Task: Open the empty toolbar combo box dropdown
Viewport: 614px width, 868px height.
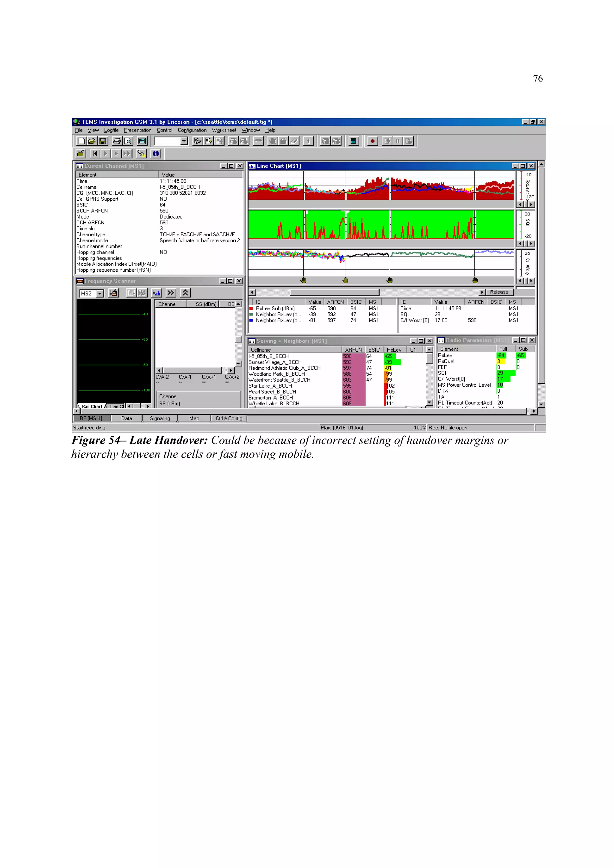Action: pyautogui.click(x=184, y=141)
